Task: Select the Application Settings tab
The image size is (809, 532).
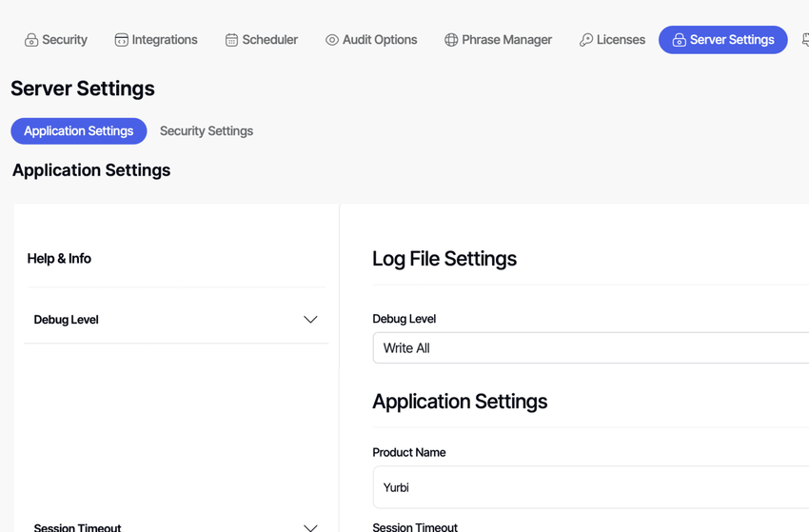Action: click(79, 131)
